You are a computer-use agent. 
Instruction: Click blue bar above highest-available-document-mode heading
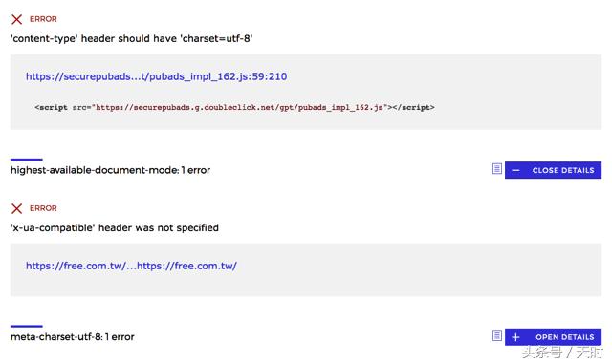coord(27,160)
